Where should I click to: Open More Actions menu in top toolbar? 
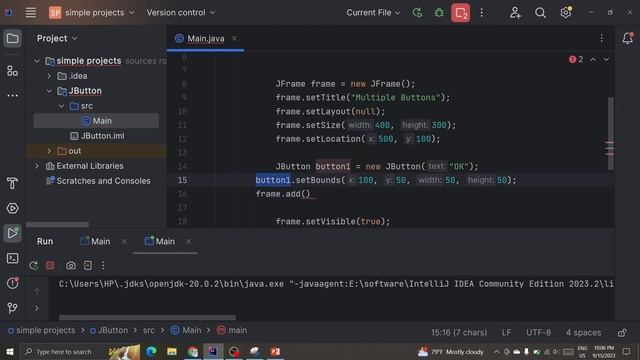482,13
